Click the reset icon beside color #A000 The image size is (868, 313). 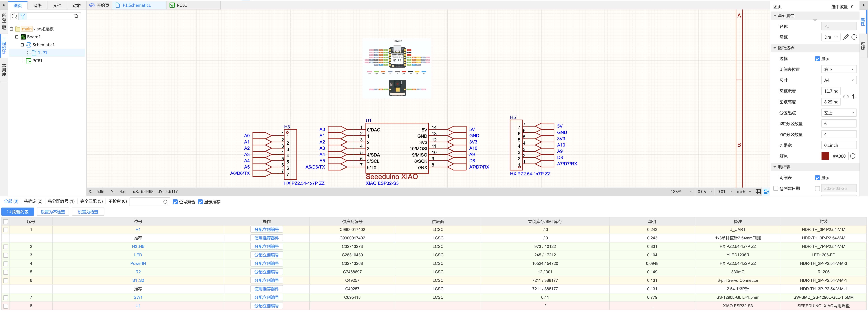coord(853,156)
